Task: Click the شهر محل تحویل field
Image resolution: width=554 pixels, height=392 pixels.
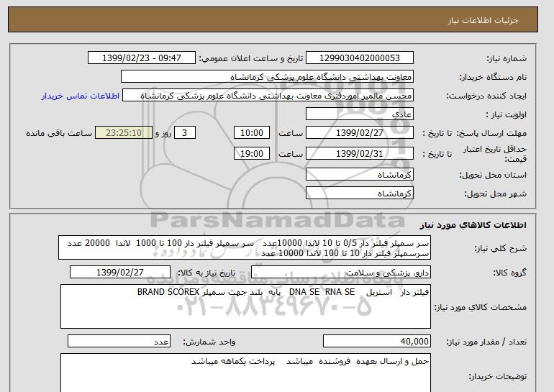Action: pyautogui.click(x=359, y=193)
